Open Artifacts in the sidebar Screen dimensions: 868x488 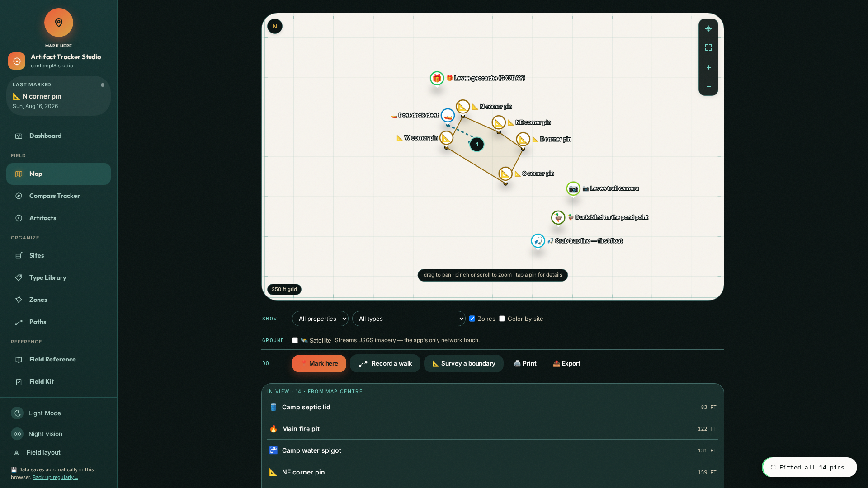(58, 218)
